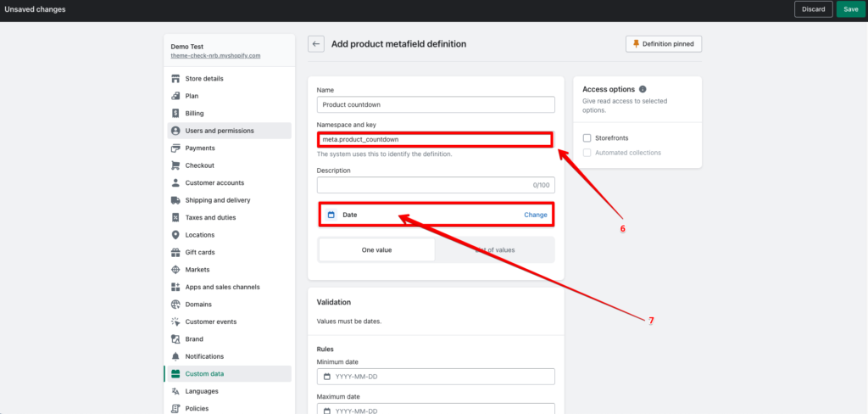Click the 'Values must be dates.' text

348,321
